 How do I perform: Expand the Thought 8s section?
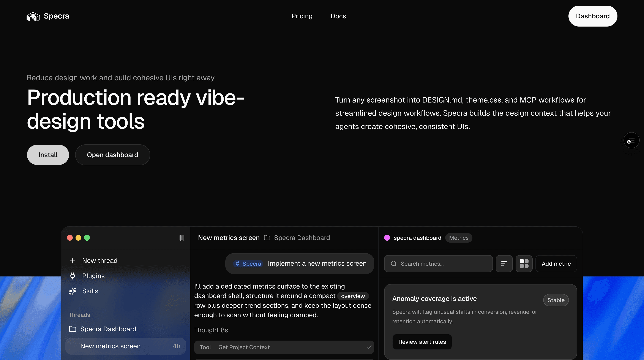[x=211, y=330]
